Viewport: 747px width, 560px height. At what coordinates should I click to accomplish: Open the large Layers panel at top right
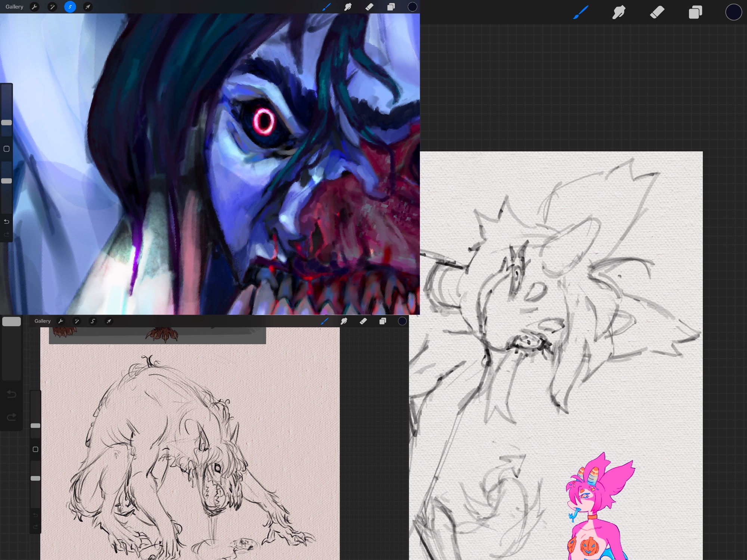(x=695, y=12)
